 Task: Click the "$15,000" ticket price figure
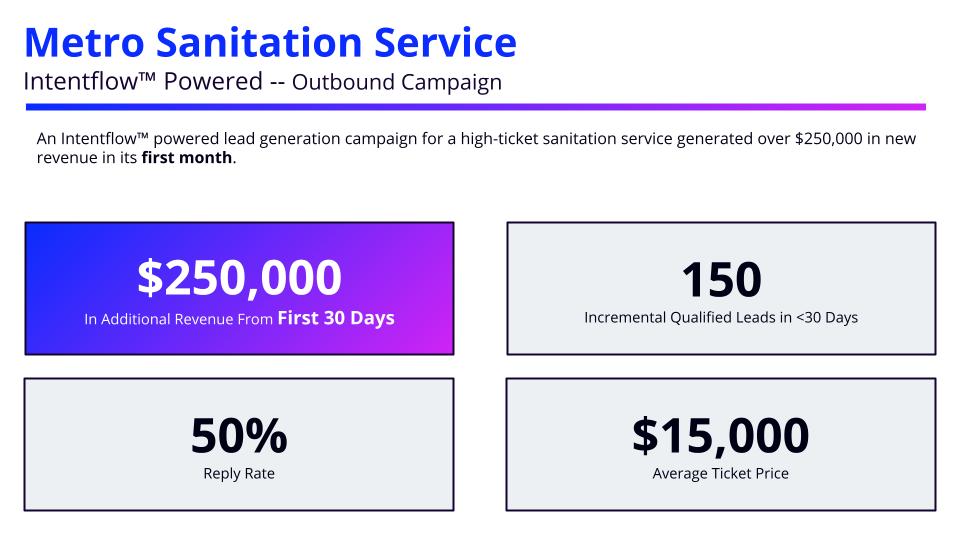720,435
